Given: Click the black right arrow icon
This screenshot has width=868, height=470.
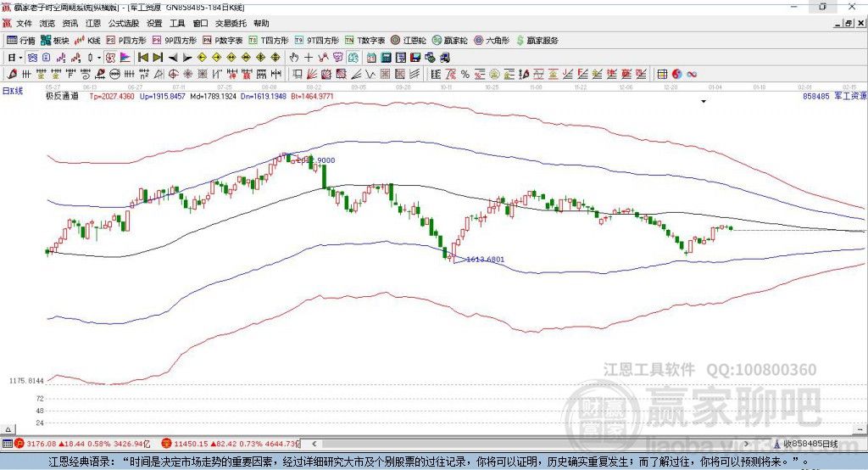Looking at the screenshot, I should tap(187, 58).
